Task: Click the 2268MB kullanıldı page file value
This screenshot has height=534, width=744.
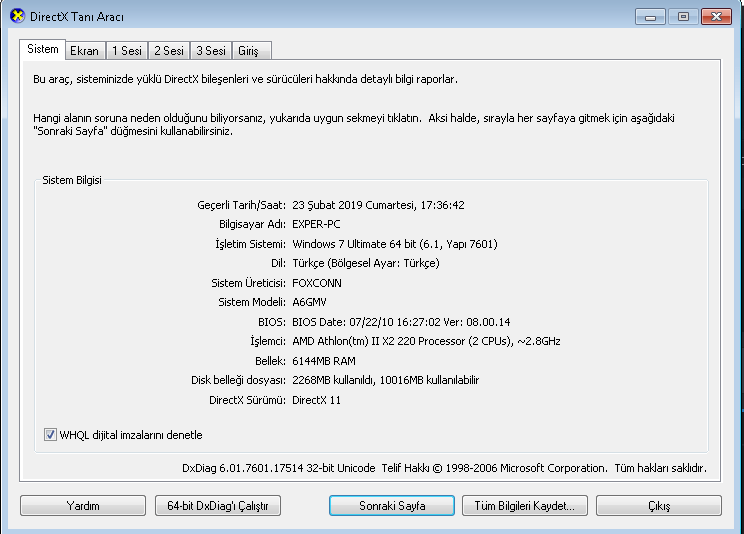Action: (385, 380)
